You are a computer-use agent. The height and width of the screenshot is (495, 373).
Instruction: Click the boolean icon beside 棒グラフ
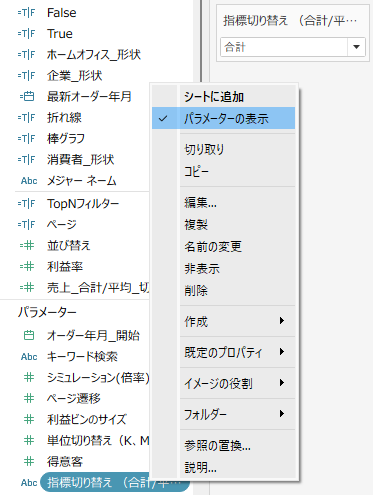pos(26,139)
